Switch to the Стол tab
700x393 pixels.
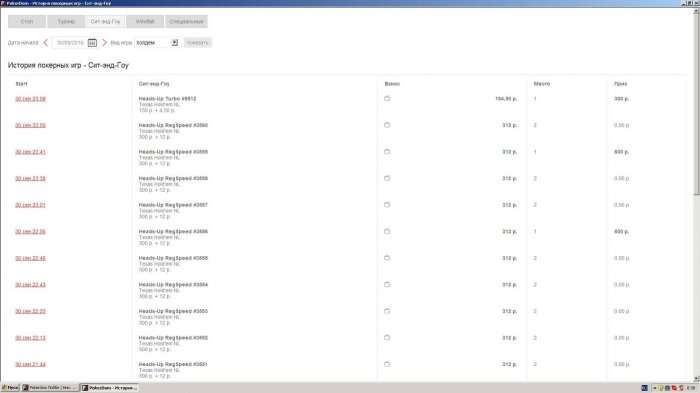point(27,21)
